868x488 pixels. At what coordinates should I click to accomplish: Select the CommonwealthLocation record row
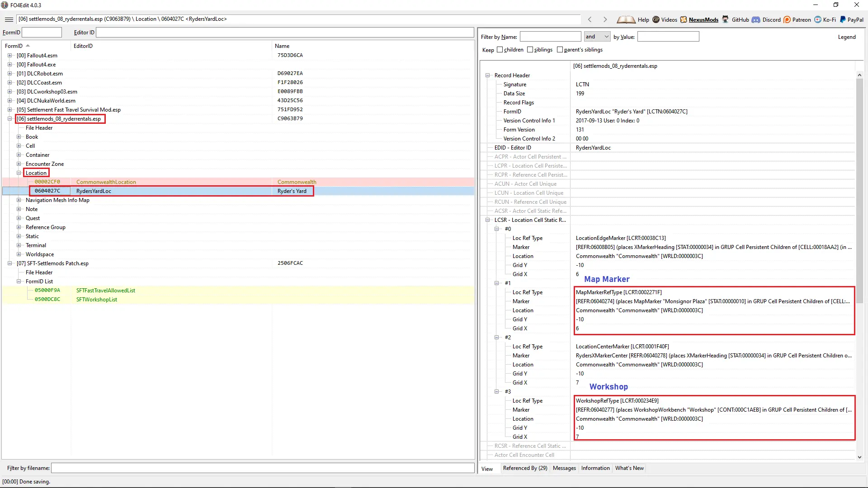[x=238, y=182]
